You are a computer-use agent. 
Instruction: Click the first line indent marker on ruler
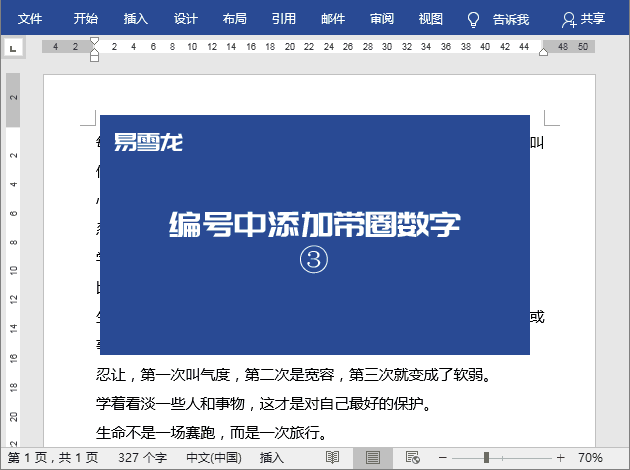(94, 41)
